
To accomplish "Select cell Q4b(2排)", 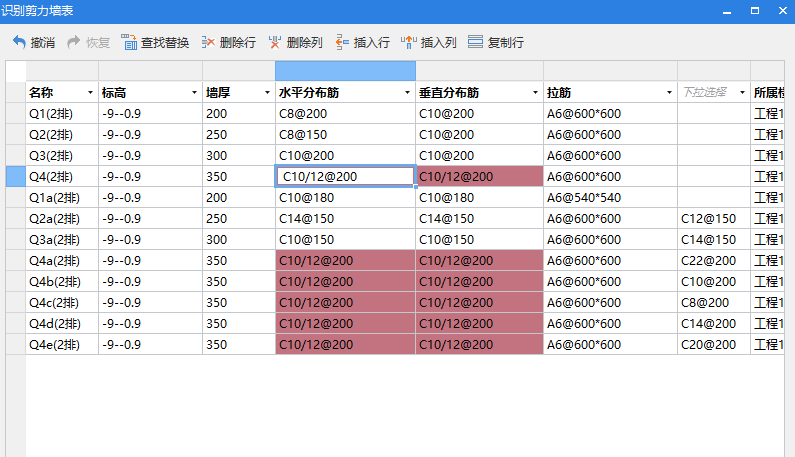I will tap(62, 282).
